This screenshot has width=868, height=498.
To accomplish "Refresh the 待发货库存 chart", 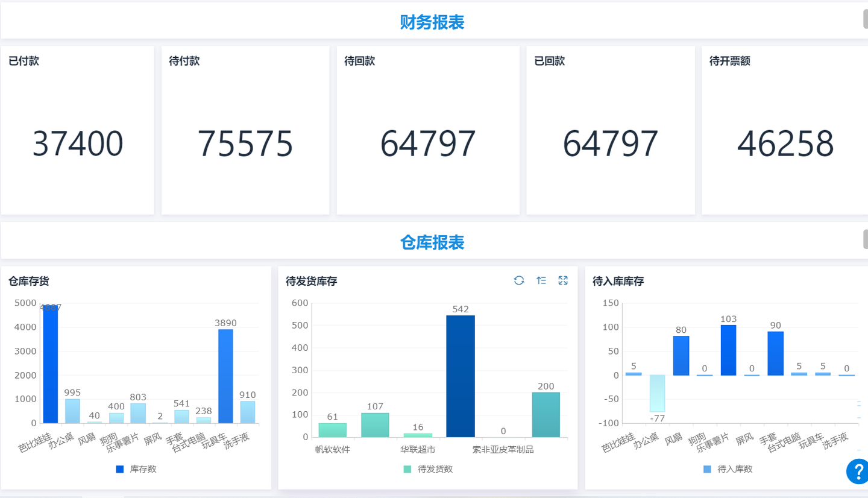I will click(519, 280).
